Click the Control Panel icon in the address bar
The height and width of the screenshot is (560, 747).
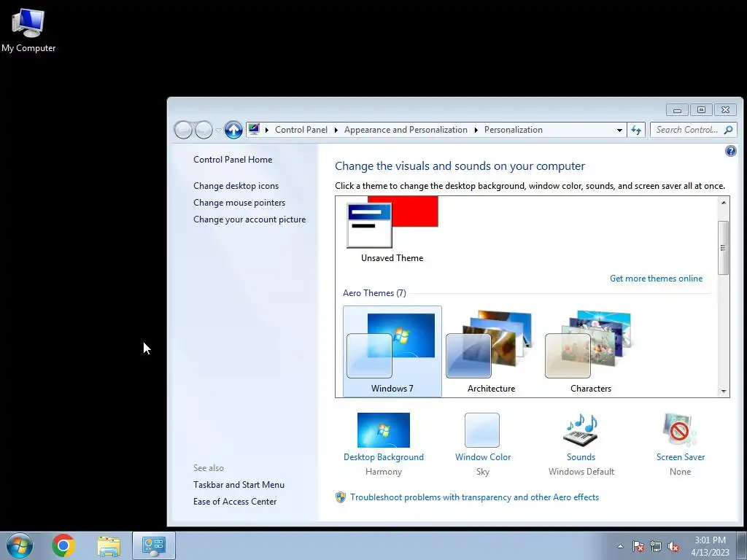pyautogui.click(x=254, y=129)
